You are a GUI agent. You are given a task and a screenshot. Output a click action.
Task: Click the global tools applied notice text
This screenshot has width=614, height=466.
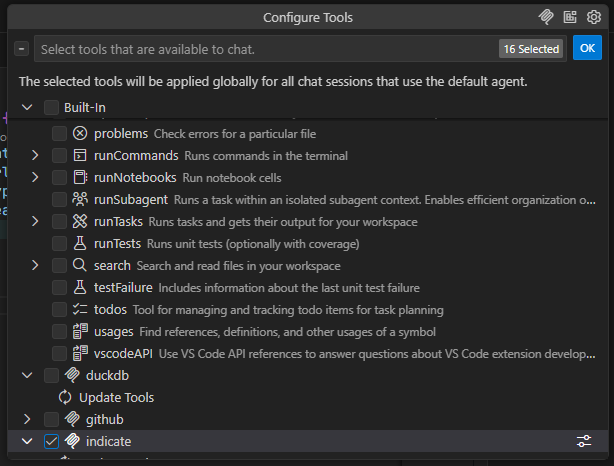coord(273,81)
